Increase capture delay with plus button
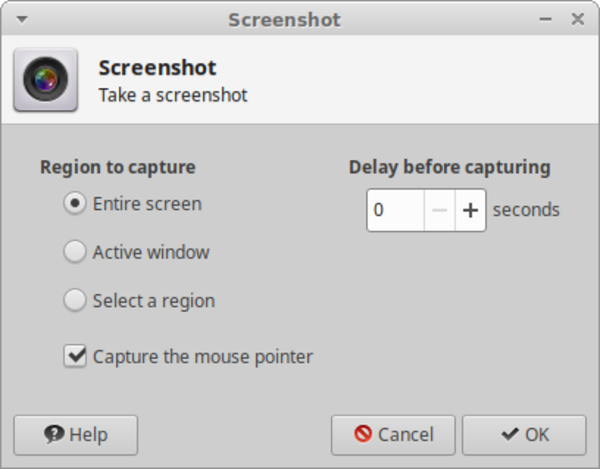The image size is (600, 469). pos(470,210)
